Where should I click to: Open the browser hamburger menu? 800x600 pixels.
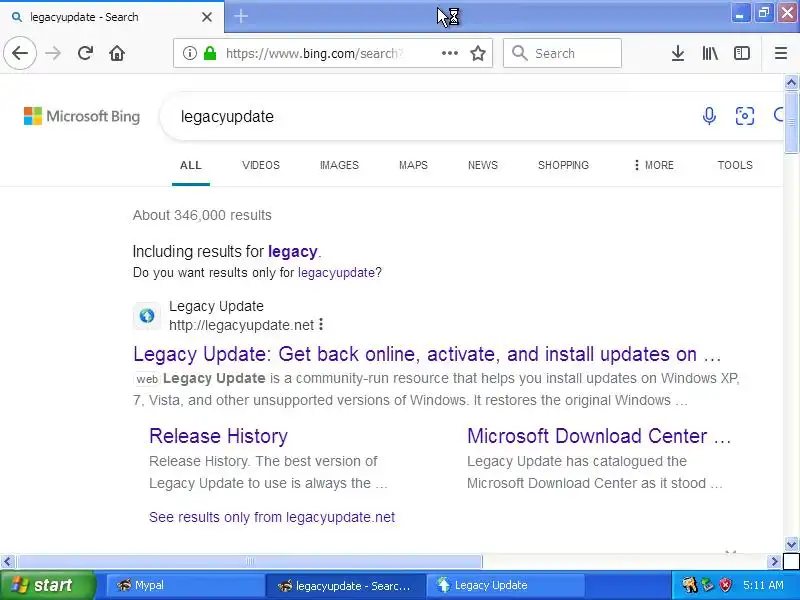coord(781,53)
